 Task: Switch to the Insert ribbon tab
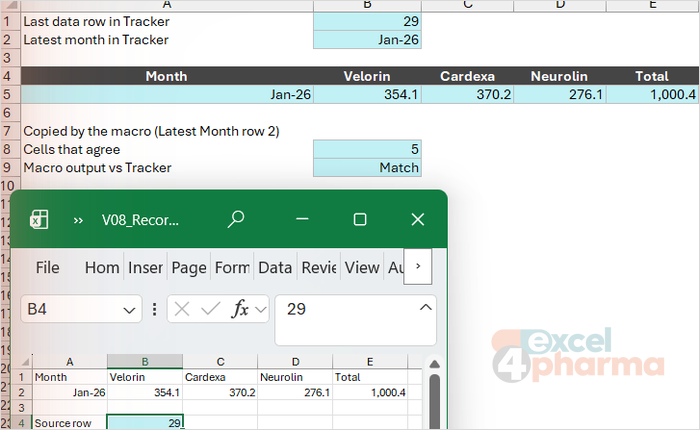point(146,267)
